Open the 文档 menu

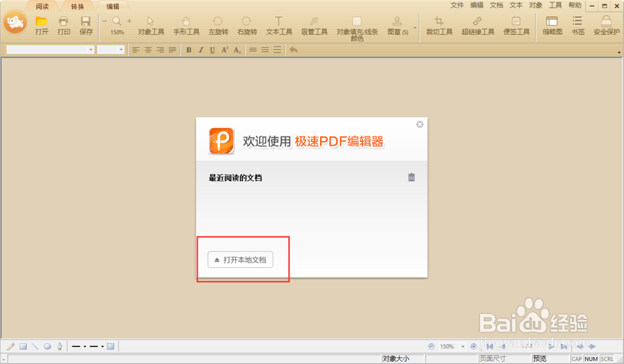tap(496, 5)
